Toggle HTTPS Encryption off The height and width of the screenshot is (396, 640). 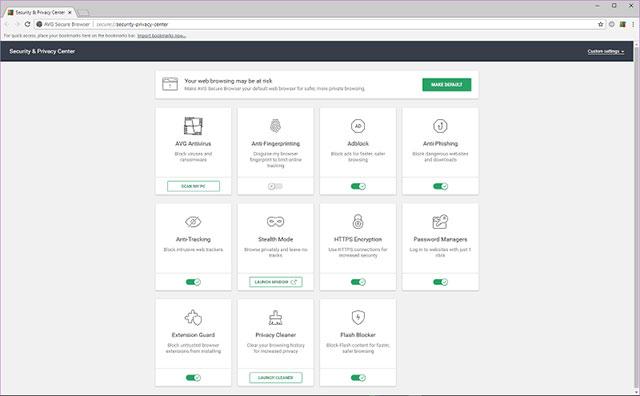point(358,282)
